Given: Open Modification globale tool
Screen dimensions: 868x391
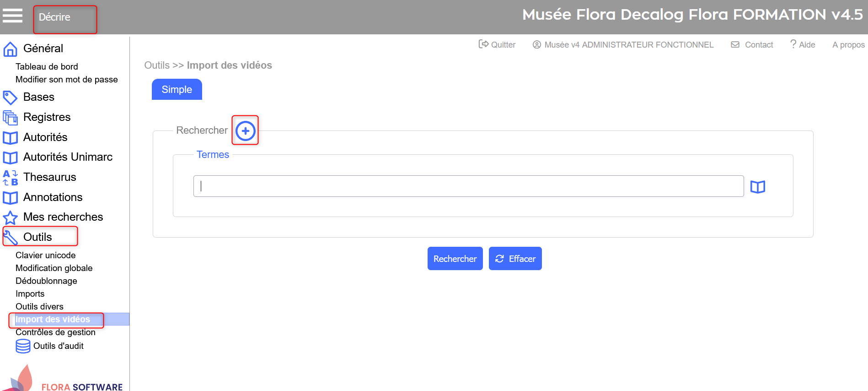Looking at the screenshot, I should [54, 268].
